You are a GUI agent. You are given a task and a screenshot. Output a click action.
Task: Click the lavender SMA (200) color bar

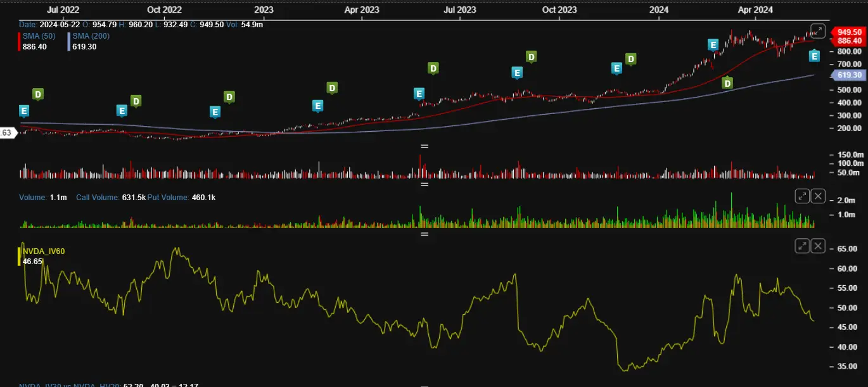(x=69, y=41)
